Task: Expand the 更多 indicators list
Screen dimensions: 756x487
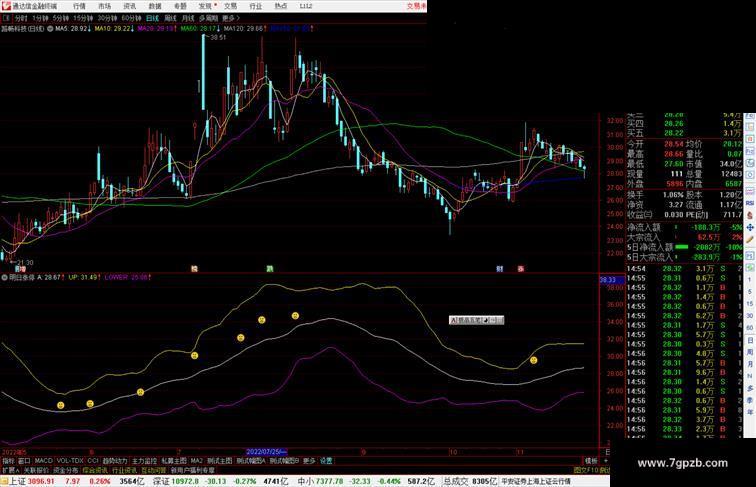Action: point(309,461)
